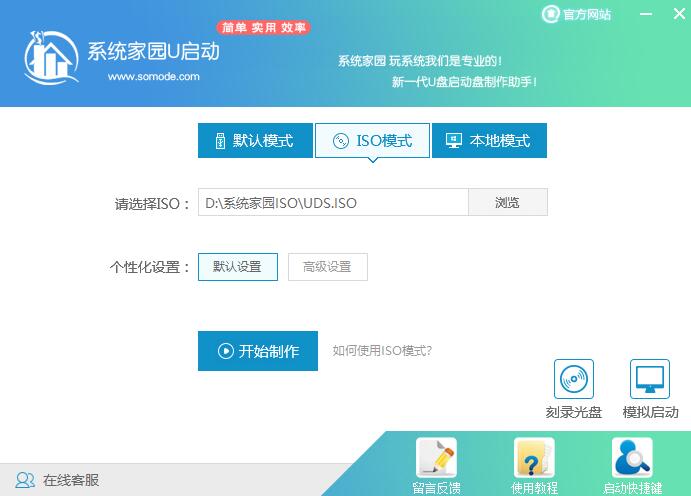
Task: Click the ISO path input field
Action: [x=333, y=202]
